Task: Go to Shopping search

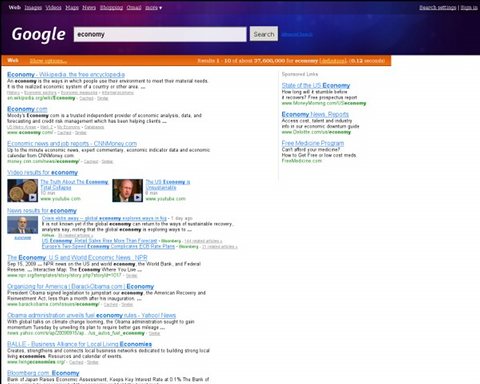Action: coord(111,7)
